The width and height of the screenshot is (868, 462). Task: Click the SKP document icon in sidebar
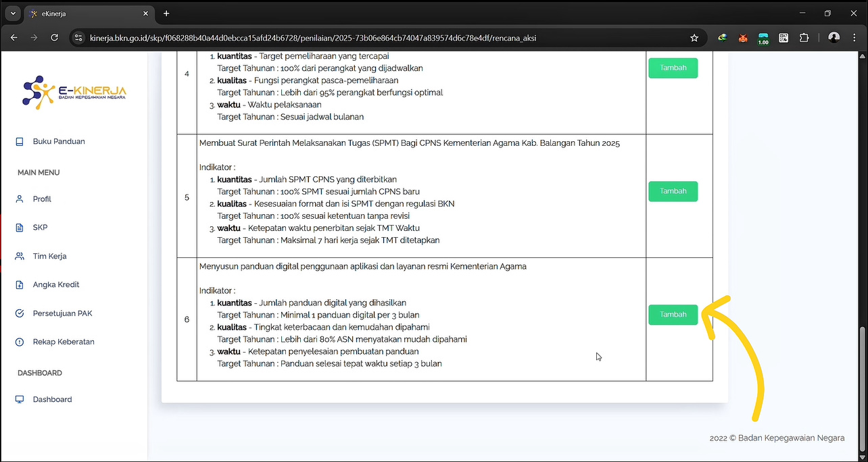(x=20, y=228)
